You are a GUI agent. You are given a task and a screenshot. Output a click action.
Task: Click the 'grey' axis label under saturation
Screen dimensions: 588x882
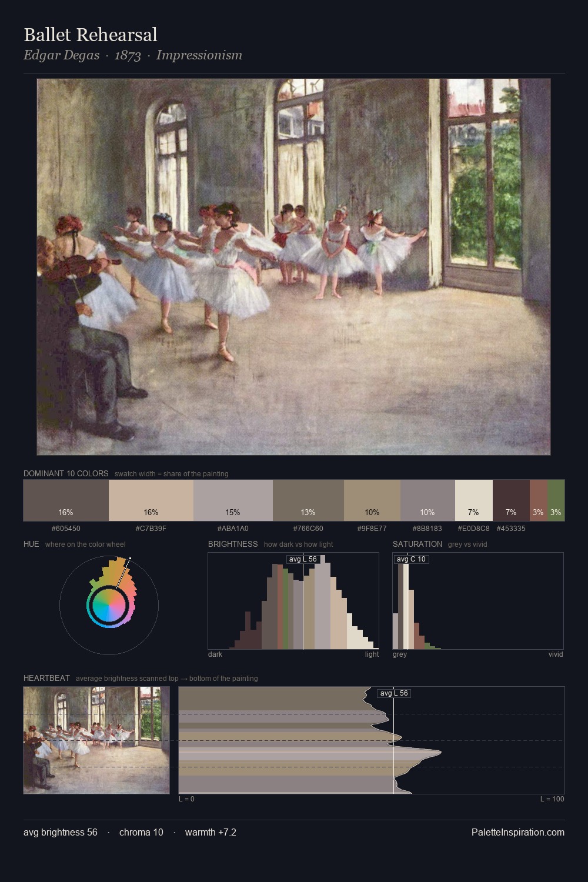[400, 654]
